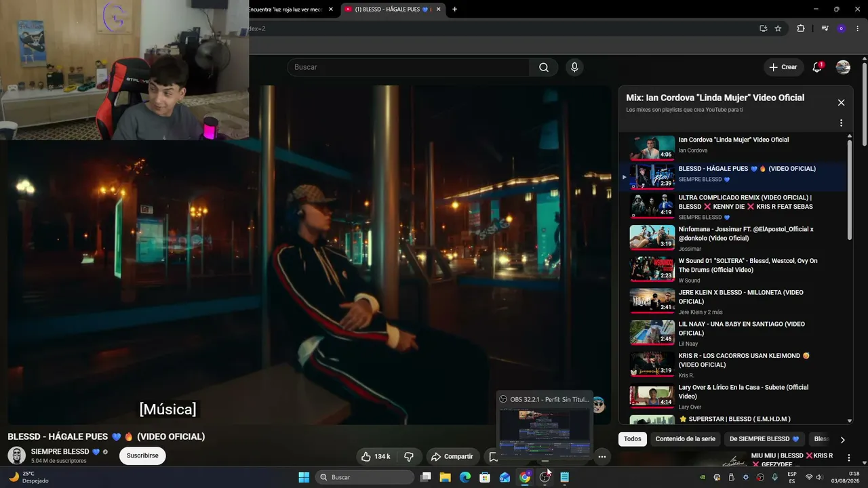
Task: Play JERE KLEIN X BLESSD MILLONETA thumbnail
Action: tap(652, 301)
